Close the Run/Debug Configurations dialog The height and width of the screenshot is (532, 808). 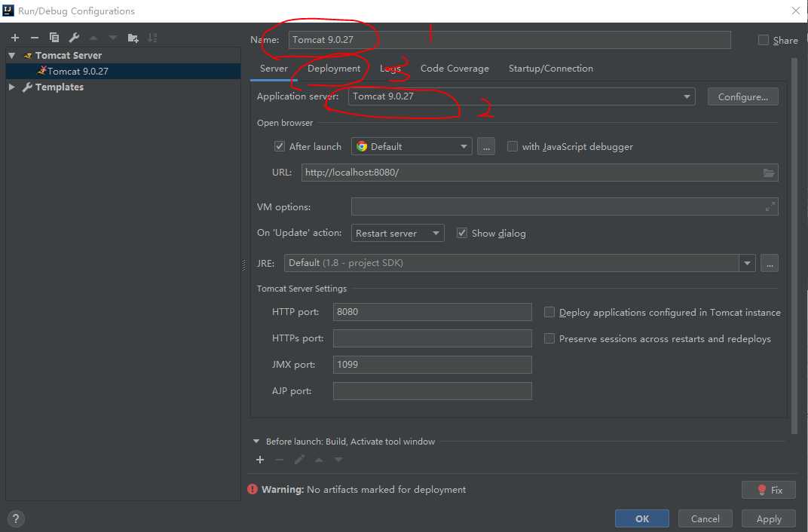click(x=796, y=11)
